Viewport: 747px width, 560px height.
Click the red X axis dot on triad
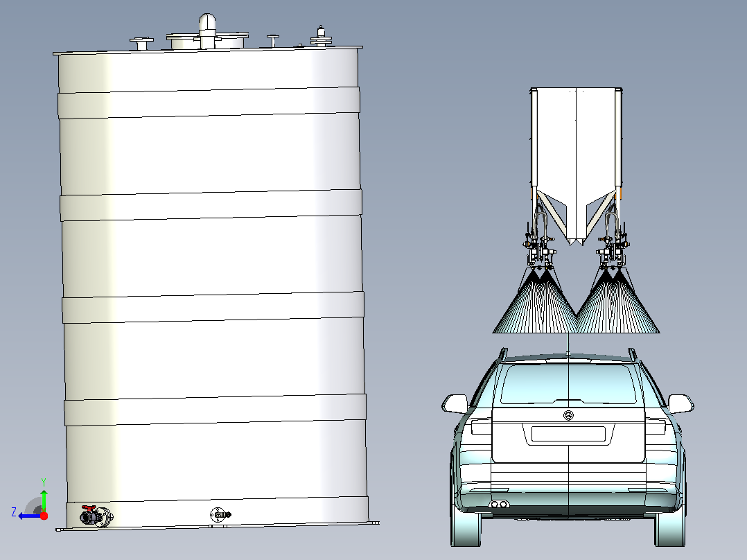point(44,516)
